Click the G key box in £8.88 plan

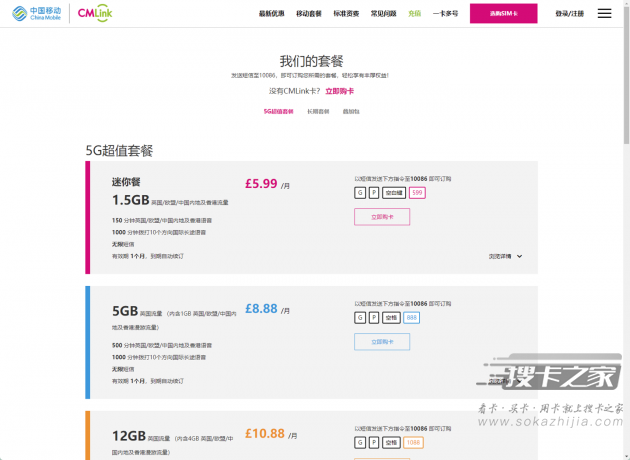click(x=360, y=318)
